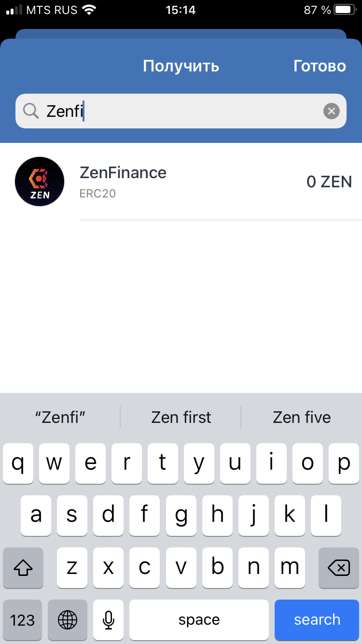This screenshot has height=644, width=362.
Task: Select the "Zenfi" quoted suggestion
Action: 60,417
